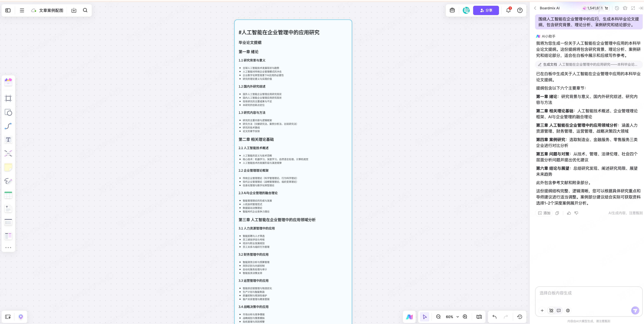Click the undo arrow
Viewport: 644px width, 324px height.
[x=494, y=317]
